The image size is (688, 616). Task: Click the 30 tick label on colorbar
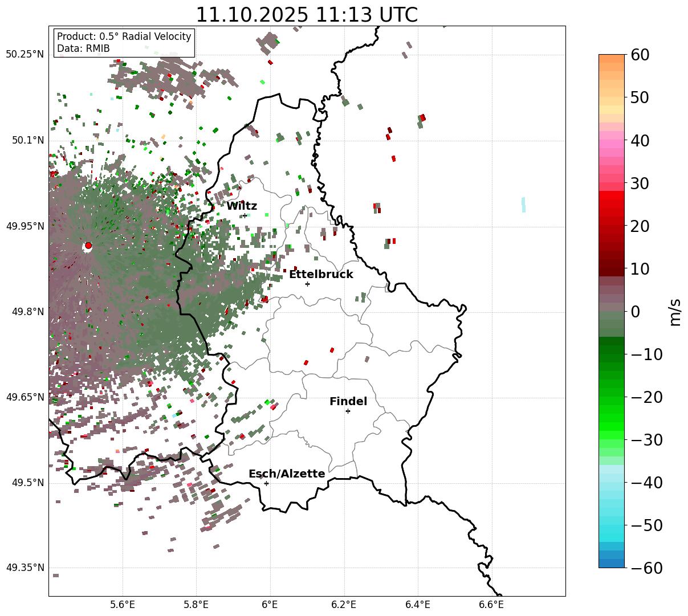(641, 183)
